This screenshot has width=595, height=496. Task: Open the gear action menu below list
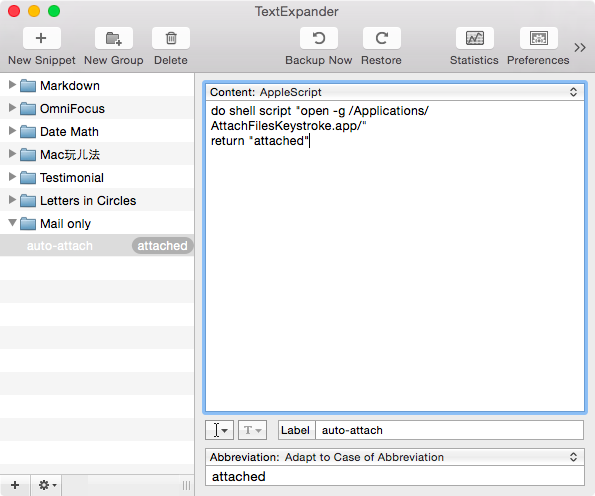47,485
